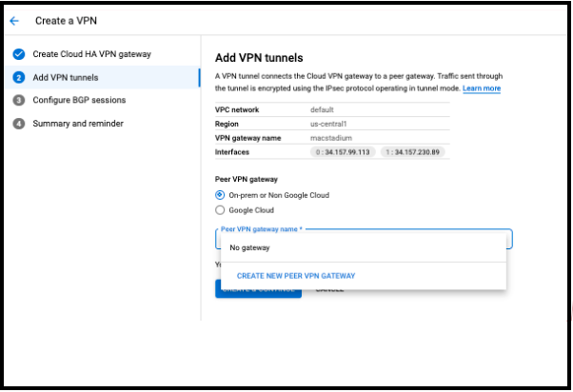Screen dimensions: 573x392
Task: Select On-prem or Non Google Cloud option
Action: tap(221, 195)
